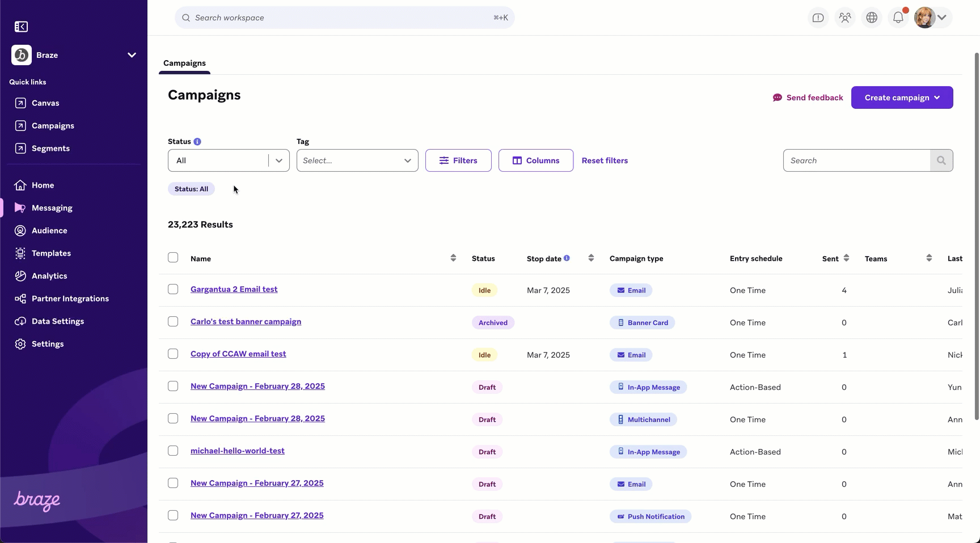Screen dimensions: 980x543
Task: Open Analytics in the sidebar menu
Action: pyautogui.click(x=49, y=276)
